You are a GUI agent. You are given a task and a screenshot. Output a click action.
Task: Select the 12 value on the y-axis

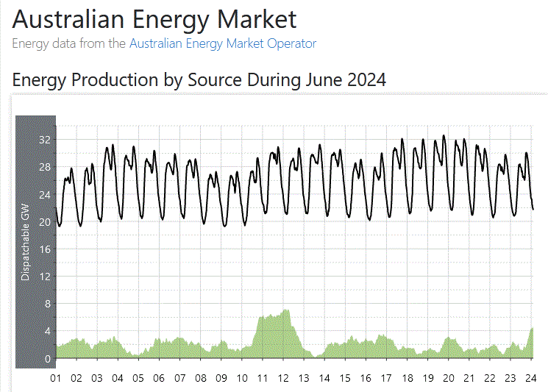click(45, 277)
